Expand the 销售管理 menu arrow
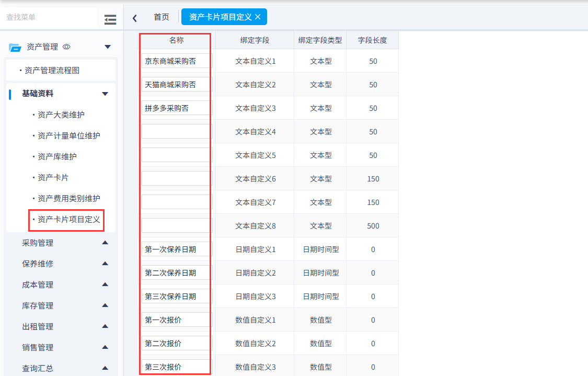The image size is (588, 376). pyautogui.click(x=105, y=347)
